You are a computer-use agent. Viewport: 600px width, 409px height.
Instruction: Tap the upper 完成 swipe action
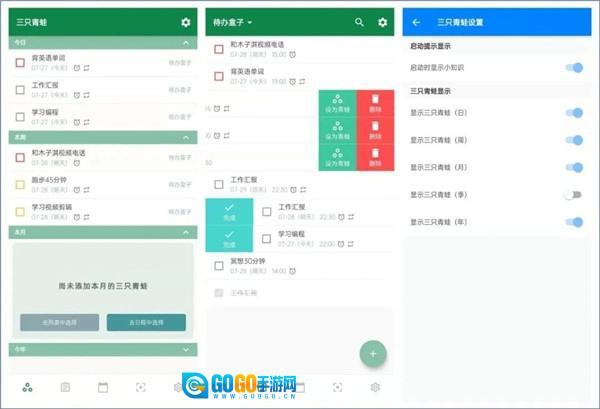[229, 211]
